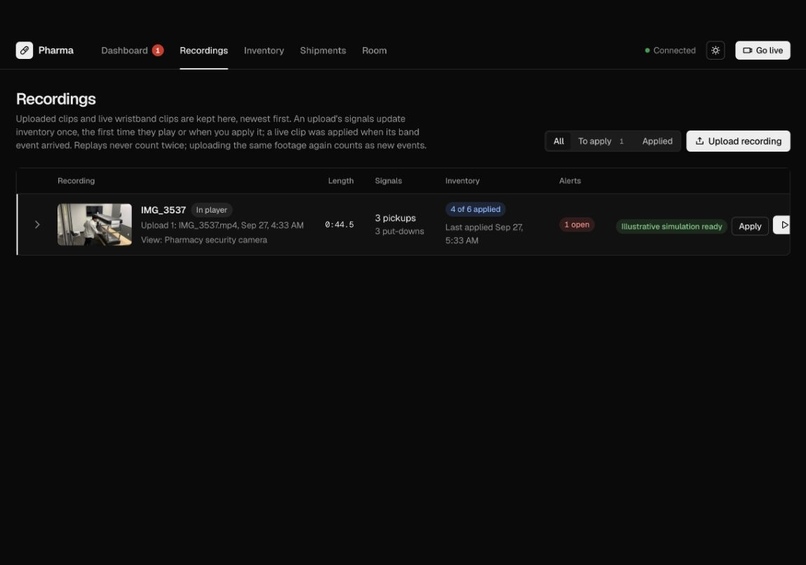The image size is (806, 565).
Task: Click the Last applied Sep 27 text
Action: point(484,234)
